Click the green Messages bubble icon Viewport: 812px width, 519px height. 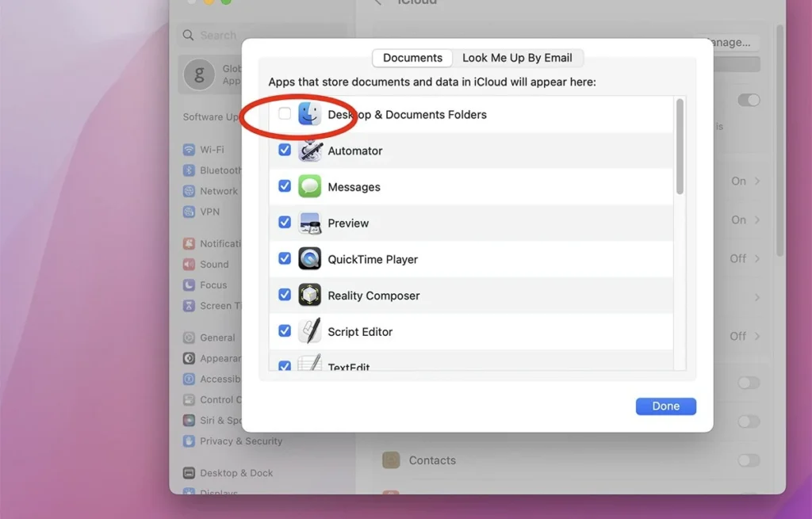pyautogui.click(x=310, y=186)
